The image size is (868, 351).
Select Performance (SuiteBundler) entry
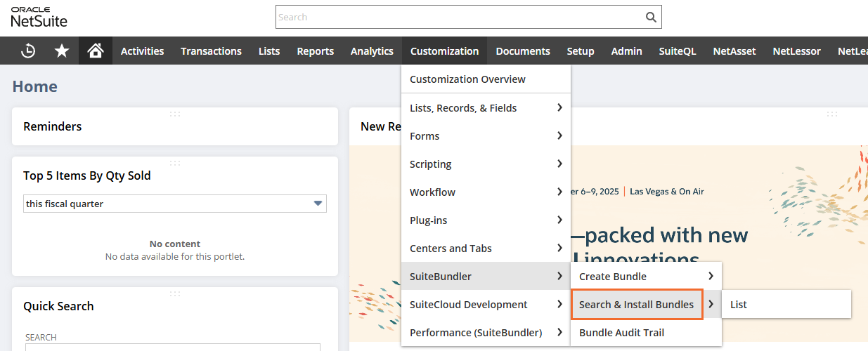pos(486,332)
